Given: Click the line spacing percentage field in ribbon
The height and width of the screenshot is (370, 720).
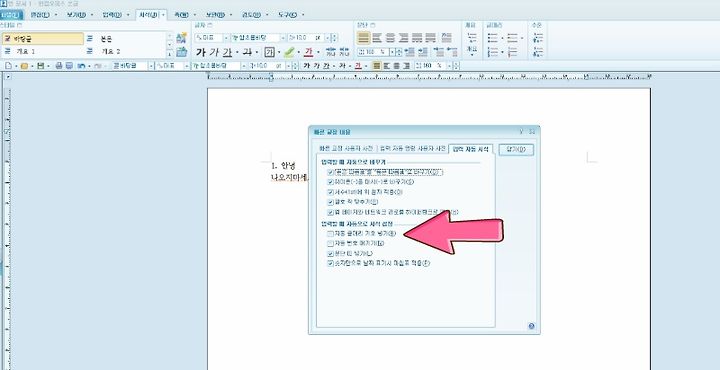Looking at the screenshot, I should pyautogui.click(x=373, y=52).
